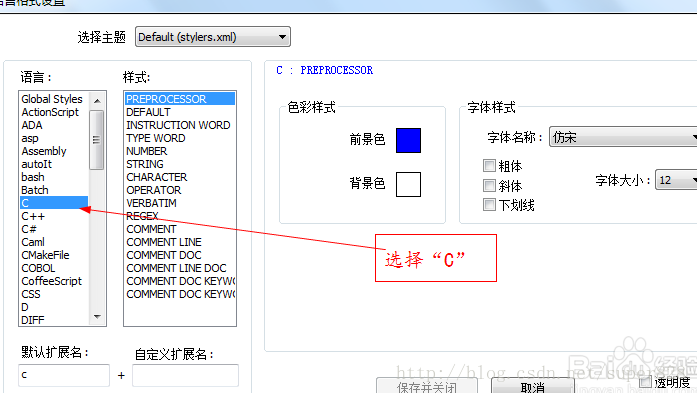Click the blue foreground color swatch
The height and width of the screenshot is (393, 697).
pos(408,140)
